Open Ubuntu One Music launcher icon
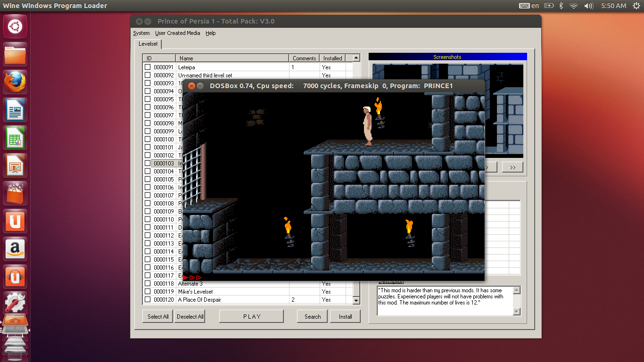 [x=15, y=277]
